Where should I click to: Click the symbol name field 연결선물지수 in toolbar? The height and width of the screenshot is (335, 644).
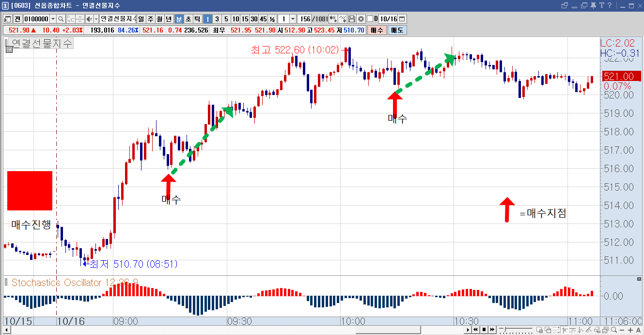[x=118, y=19]
